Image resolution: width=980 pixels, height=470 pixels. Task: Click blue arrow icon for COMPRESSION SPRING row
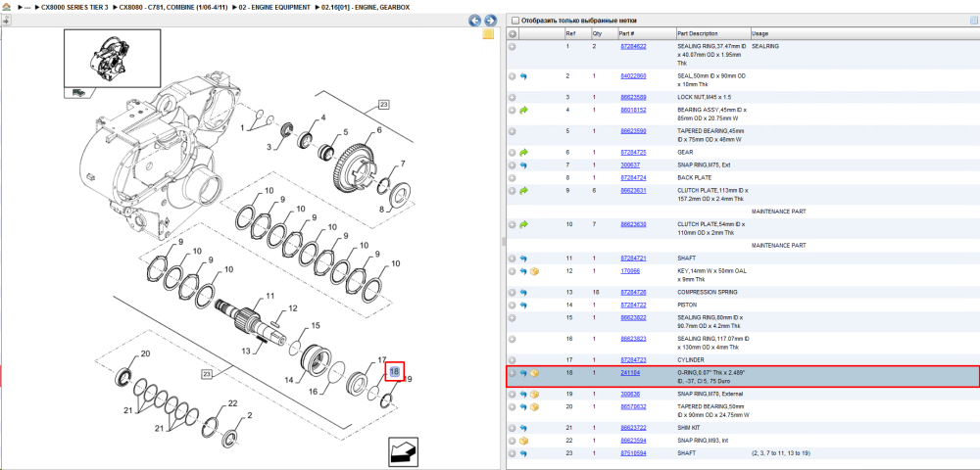click(523, 293)
